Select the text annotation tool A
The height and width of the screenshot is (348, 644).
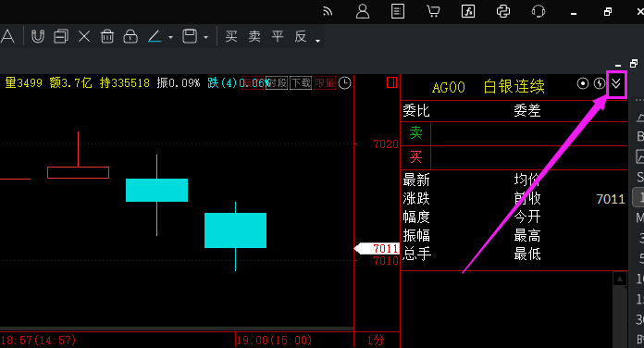7,36
